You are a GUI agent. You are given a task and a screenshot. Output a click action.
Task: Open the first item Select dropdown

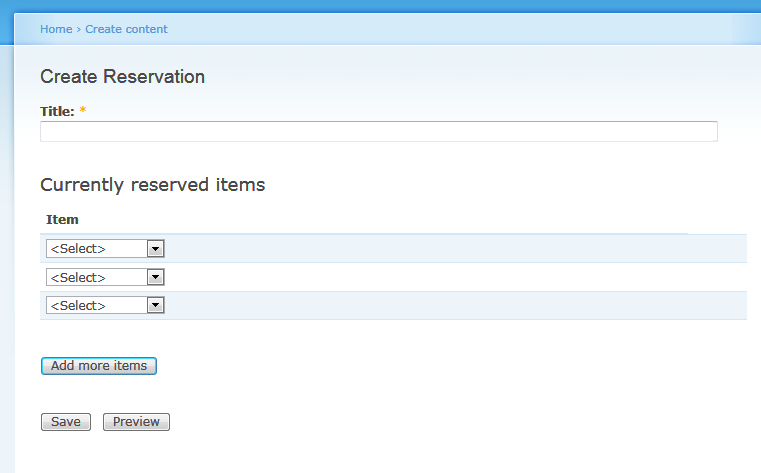pyautogui.click(x=97, y=249)
